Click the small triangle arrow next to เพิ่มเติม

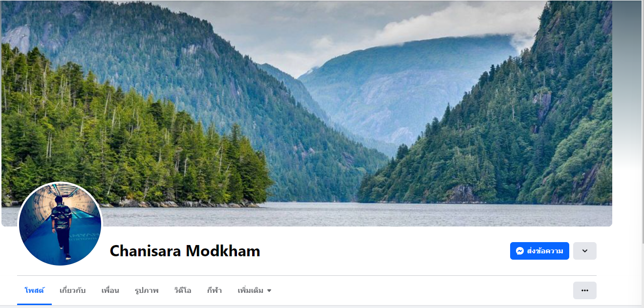(x=269, y=291)
